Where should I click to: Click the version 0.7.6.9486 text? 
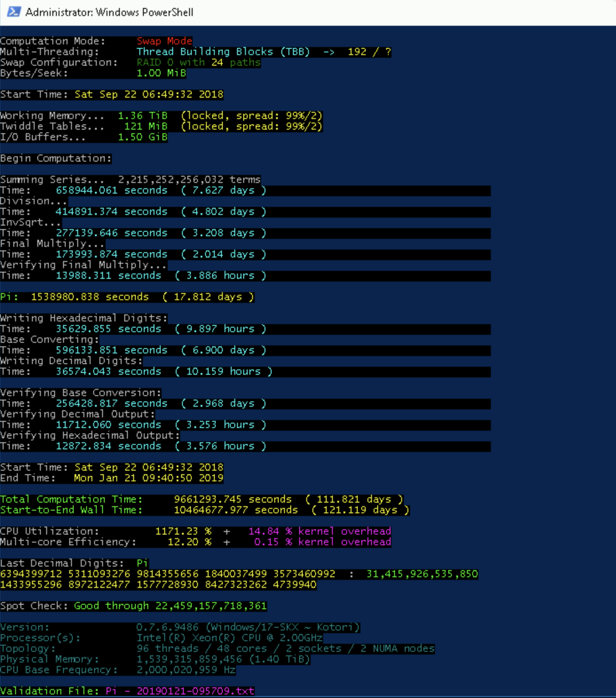click(x=167, y=627)
